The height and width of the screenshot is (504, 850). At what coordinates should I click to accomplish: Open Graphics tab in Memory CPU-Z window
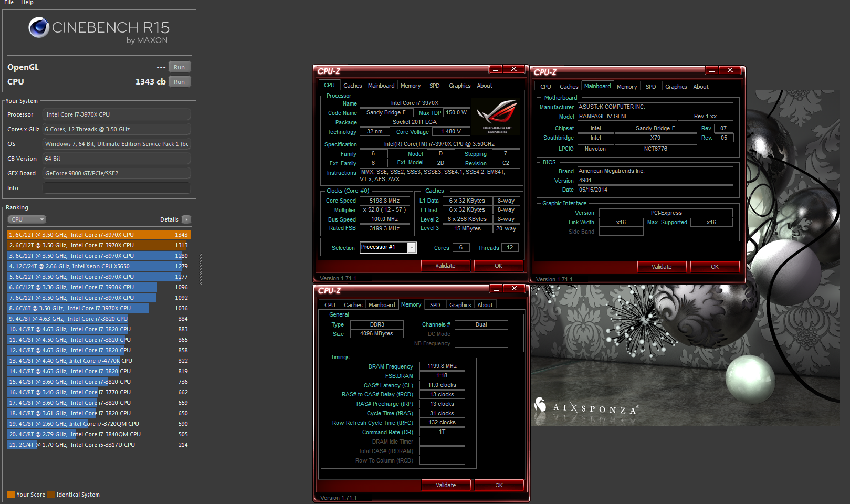click(x=460, y=305)
